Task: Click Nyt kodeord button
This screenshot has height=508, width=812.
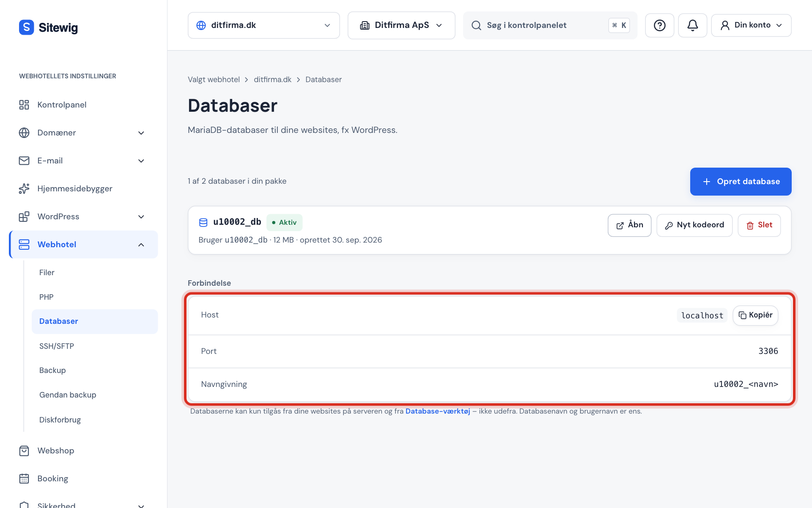Action: [694, 225]
